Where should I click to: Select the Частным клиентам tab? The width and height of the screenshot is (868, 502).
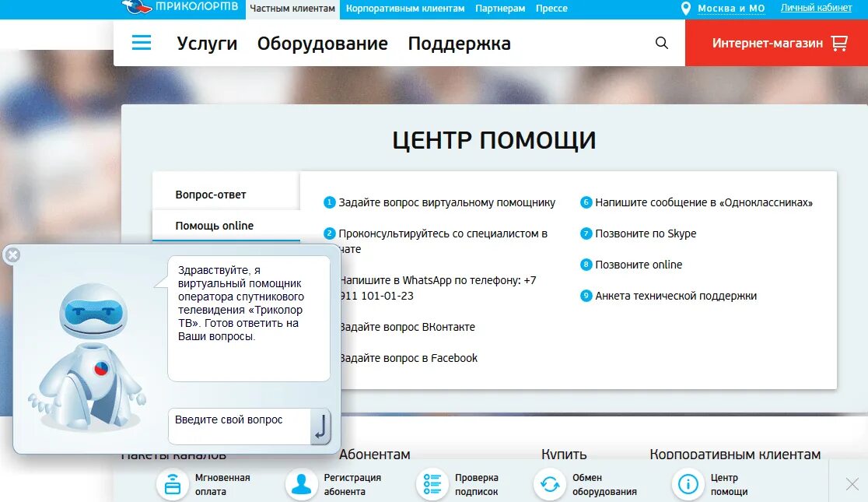tap(292, 9)
